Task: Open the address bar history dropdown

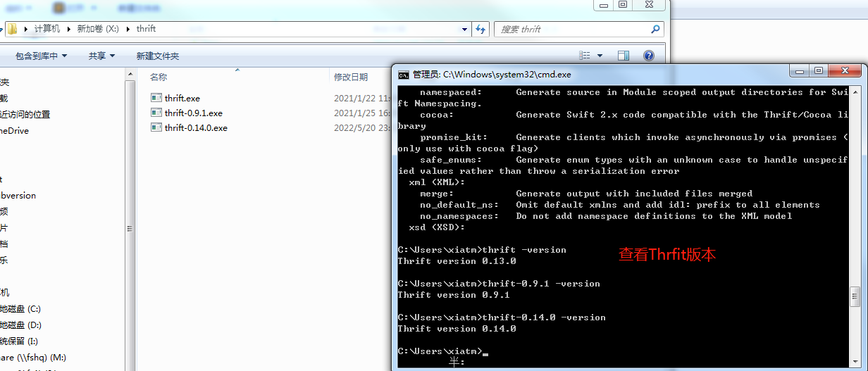Action: [464, 29]
